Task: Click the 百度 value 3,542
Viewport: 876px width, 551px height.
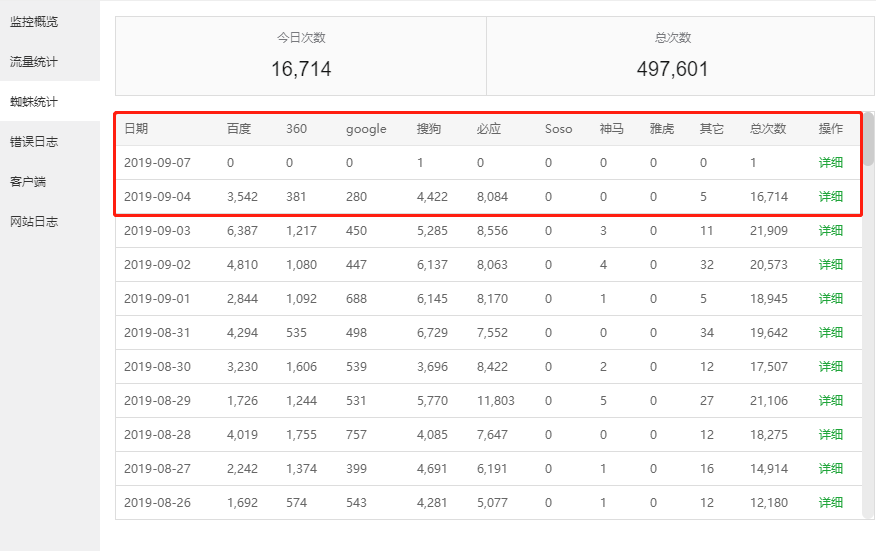Action: [242, 197]
